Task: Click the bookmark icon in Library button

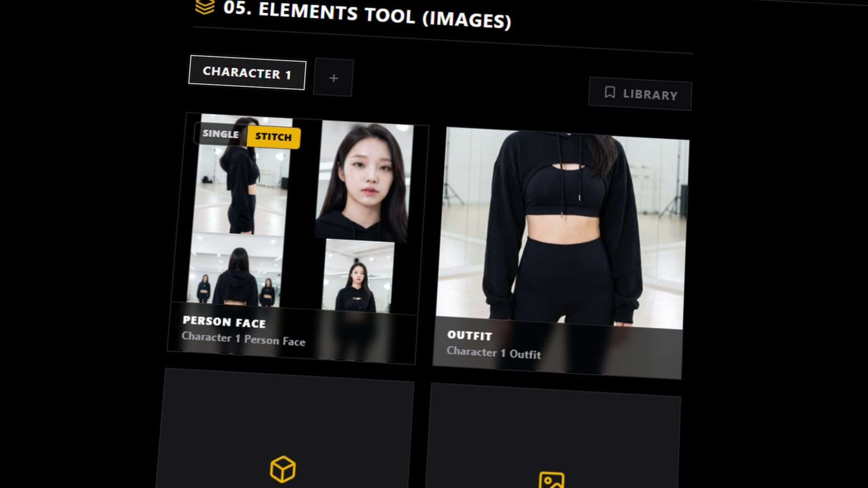Action: coord(609,92)
